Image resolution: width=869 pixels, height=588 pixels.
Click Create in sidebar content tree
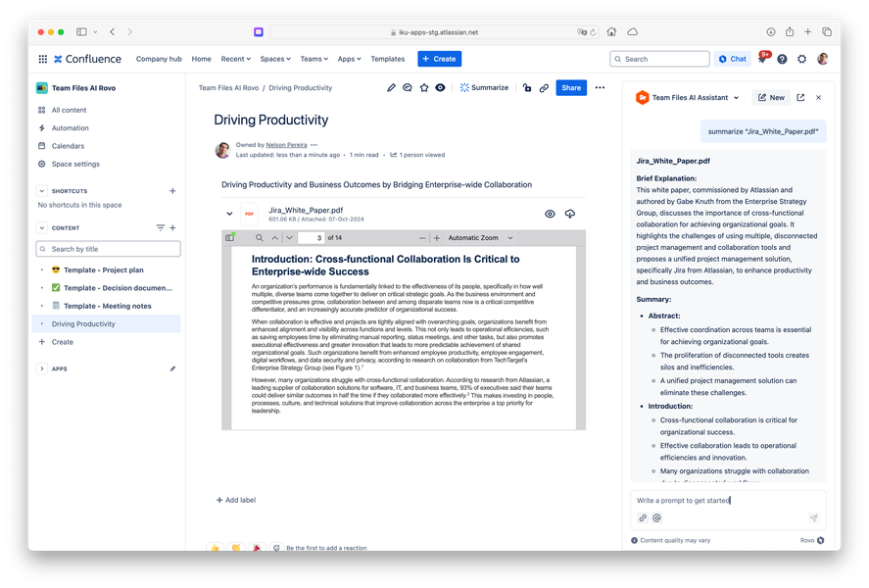coord(62,342)
